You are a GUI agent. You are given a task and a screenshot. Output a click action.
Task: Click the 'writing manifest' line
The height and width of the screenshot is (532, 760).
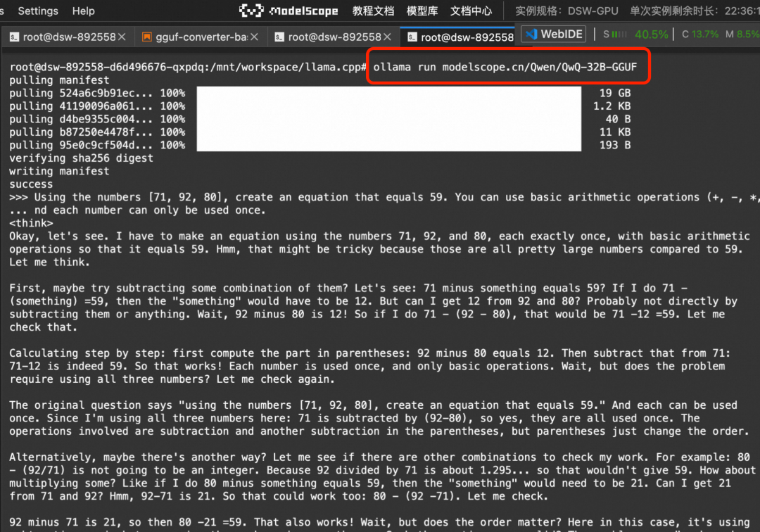(59, 171)
